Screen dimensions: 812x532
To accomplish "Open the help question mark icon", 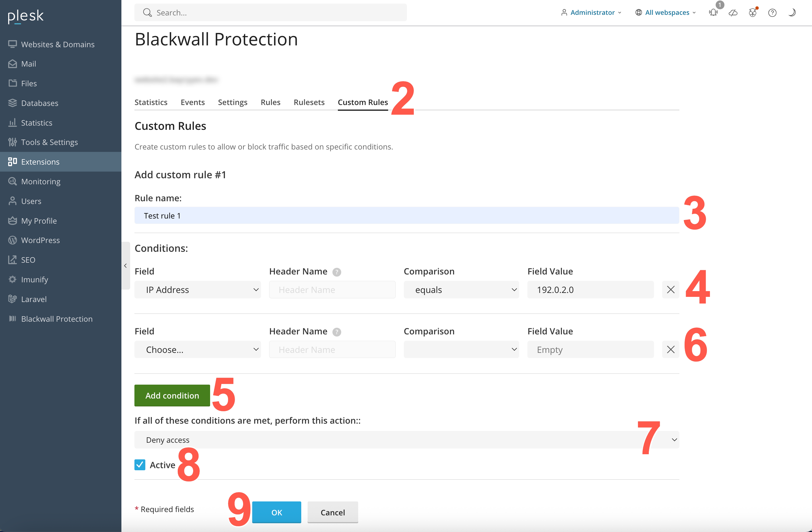I will click(x=772, y=13).
